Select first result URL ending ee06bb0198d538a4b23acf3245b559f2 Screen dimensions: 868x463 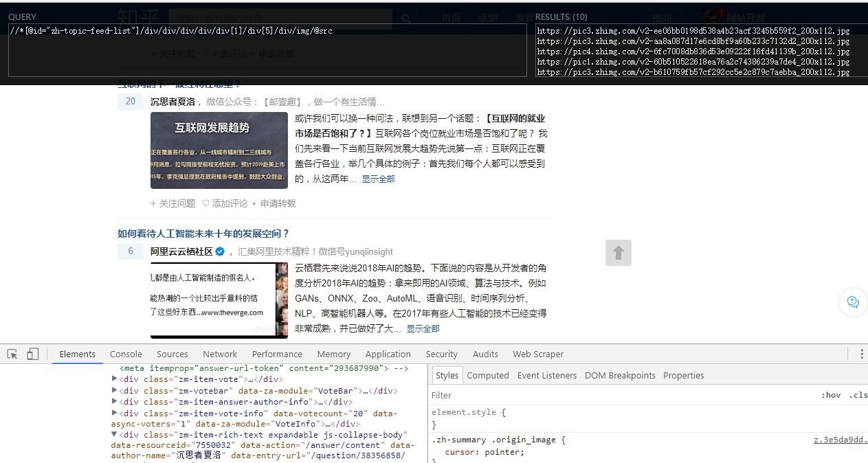[693, 31]
